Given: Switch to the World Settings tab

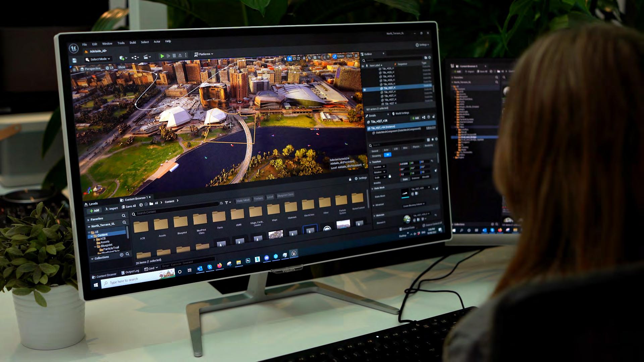Looking at the screenshot, I should [x=401, y=113].
